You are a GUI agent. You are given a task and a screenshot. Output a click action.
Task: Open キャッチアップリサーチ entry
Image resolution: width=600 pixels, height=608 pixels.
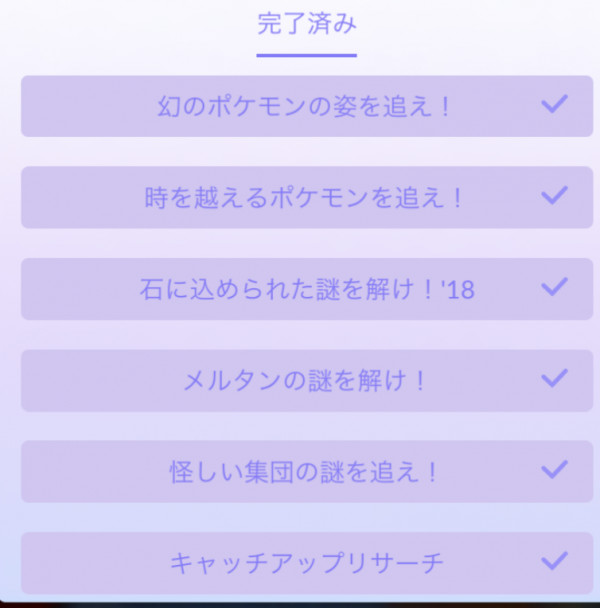tap(307, 563)
